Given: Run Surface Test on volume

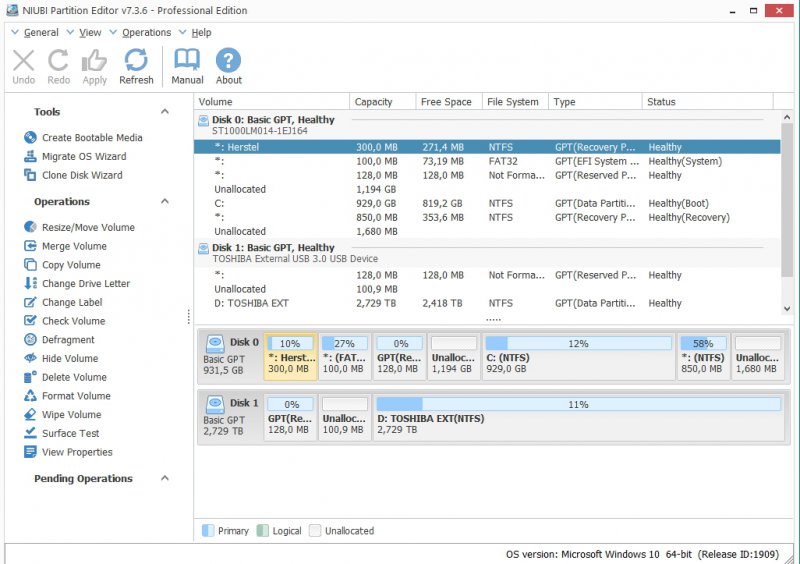Looking at the screenshot, I should [x=70, y=434].
